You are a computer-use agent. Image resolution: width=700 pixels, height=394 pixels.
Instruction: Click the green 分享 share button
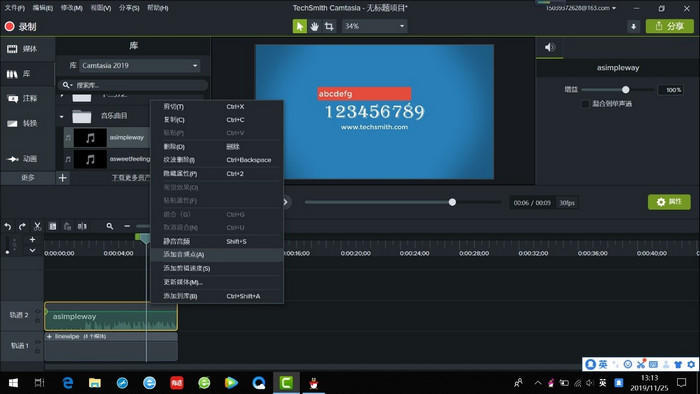[670, 26]
